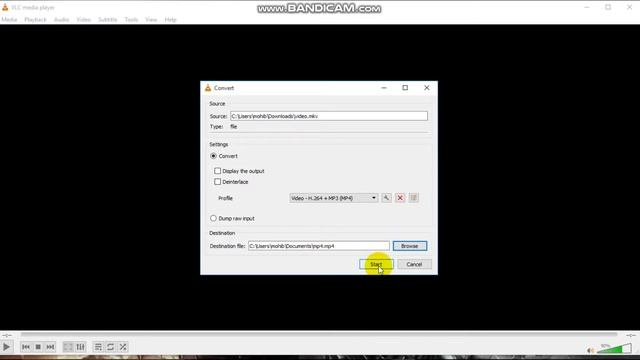Viewport: 640px width, 360px height.
Task: Click VLC cone icon in Convert title
Action: pyautogui.click(x=208, y=88)
